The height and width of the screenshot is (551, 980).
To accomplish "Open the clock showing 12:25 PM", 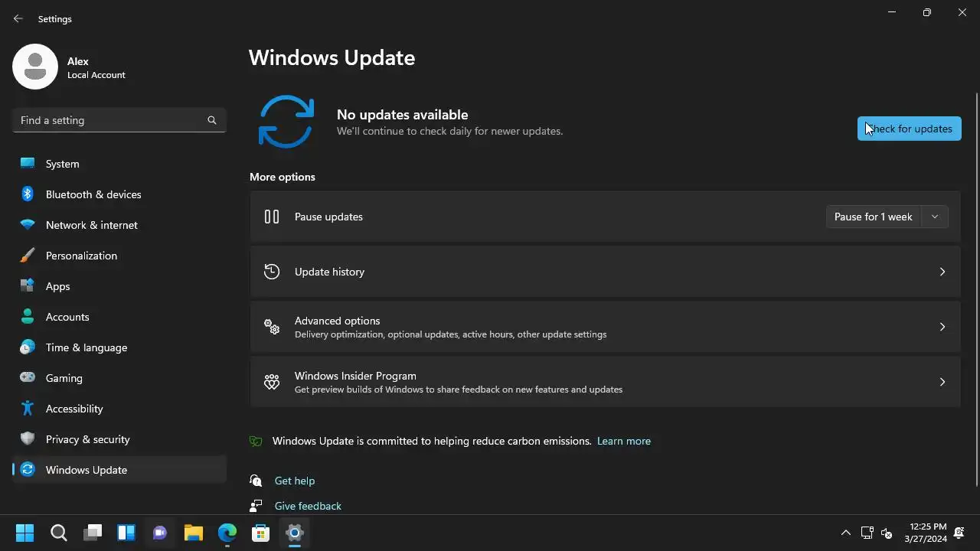I will 928,533.
